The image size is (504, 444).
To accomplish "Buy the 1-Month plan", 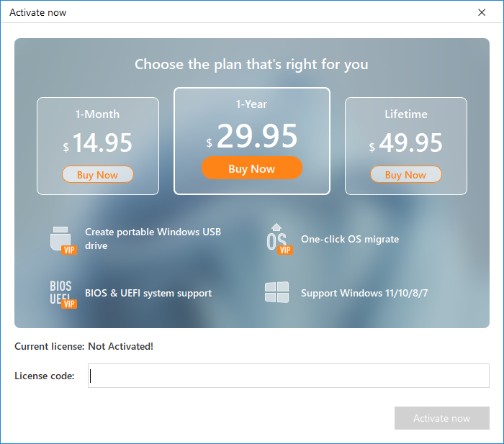I will (x=97, y=174).
